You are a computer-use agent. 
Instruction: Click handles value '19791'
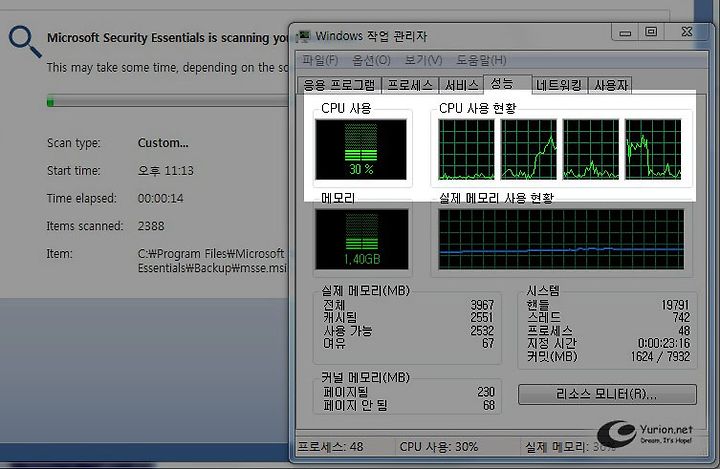(675, 305)
